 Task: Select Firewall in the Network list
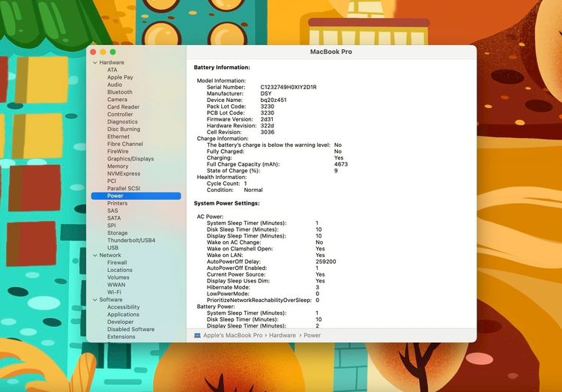point(117,263)
